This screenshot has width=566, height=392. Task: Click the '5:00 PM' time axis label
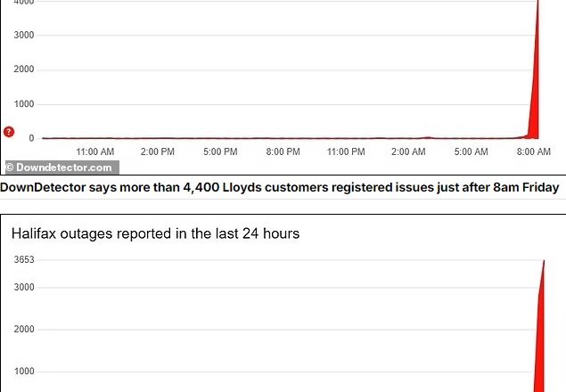coord(220,151)
